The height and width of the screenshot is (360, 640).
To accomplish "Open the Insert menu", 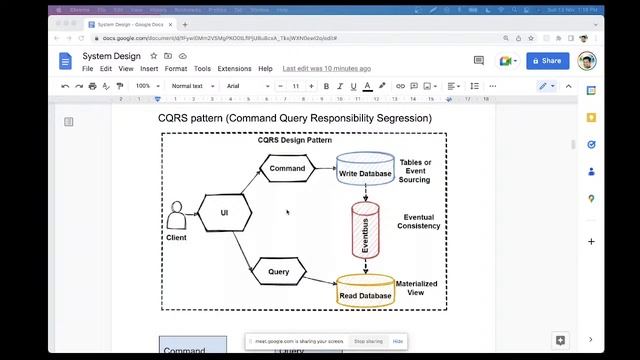I will pos(149,69).
